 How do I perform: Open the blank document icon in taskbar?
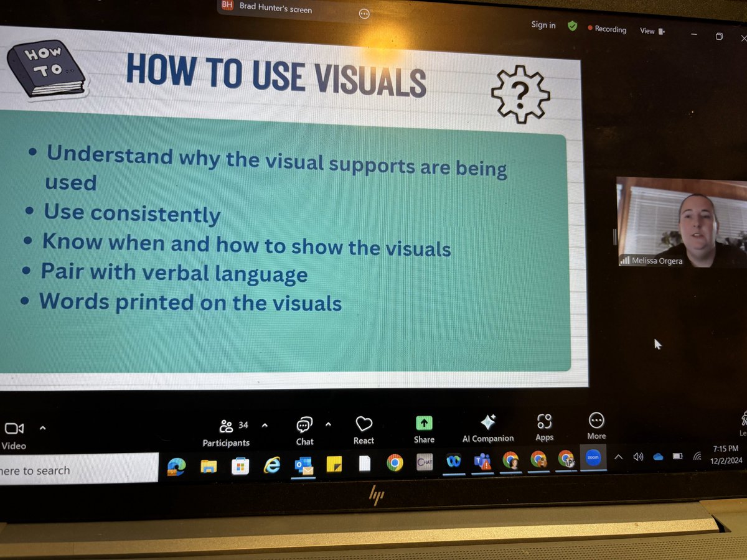[x=365, y=463]
